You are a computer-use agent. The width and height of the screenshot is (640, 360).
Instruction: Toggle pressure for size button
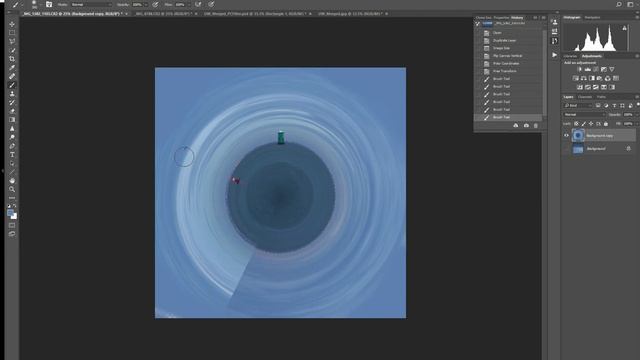[211, 4]
